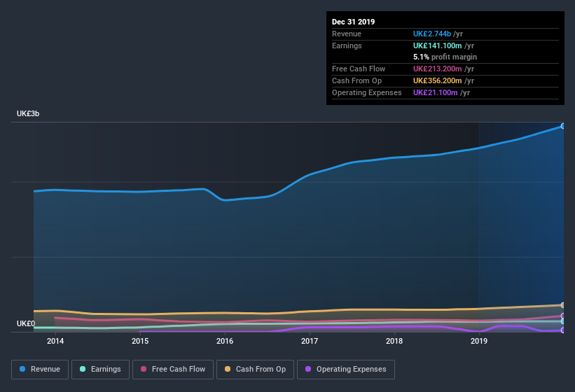The width and height of the screenshot is (575, 392).
Task: Click the UK£213.200m free cash flow value
Action: (438, 69)
